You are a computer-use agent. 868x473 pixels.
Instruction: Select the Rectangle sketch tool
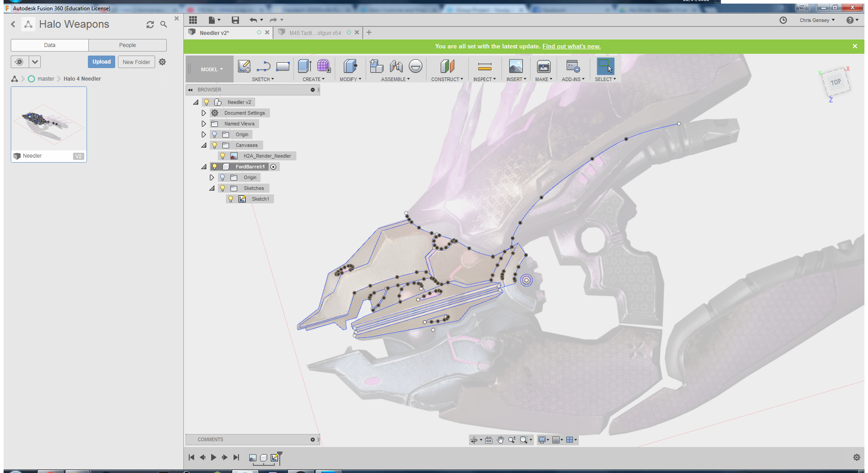[283, 66]
